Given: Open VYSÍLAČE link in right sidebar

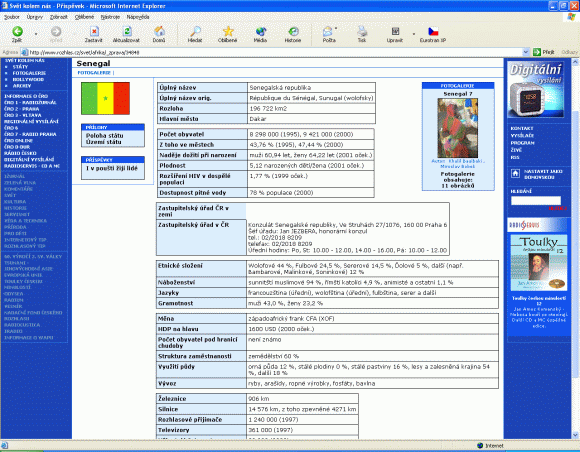Looking at the screenshot, I should click(522, 135).
